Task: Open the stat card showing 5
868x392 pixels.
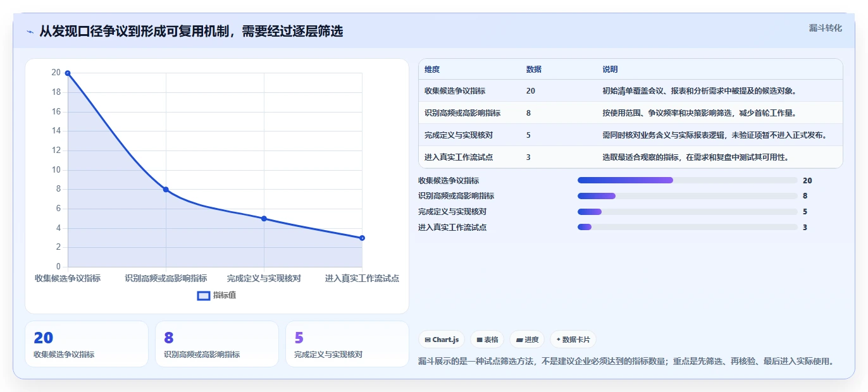Action: click(347, 344)
